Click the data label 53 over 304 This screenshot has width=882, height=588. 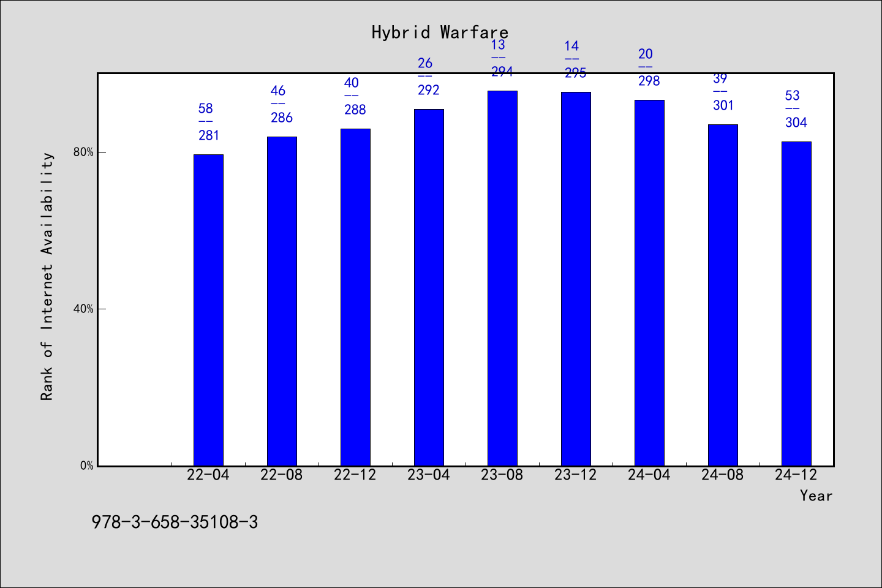click(796, 109)
